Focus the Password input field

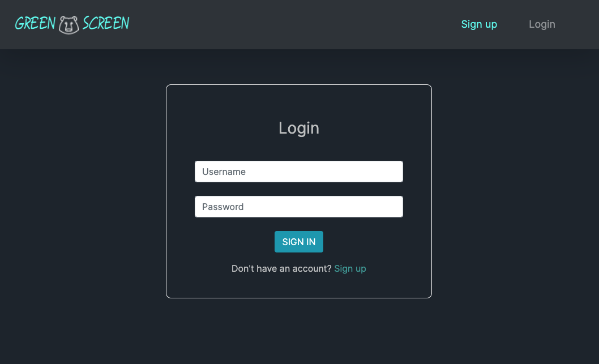click(x=299, y=207)
